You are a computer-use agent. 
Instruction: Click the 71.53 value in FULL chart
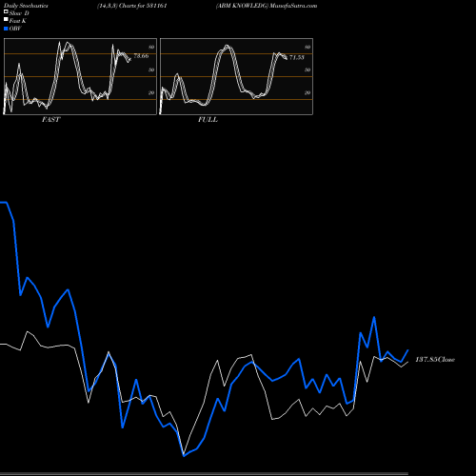297,57
